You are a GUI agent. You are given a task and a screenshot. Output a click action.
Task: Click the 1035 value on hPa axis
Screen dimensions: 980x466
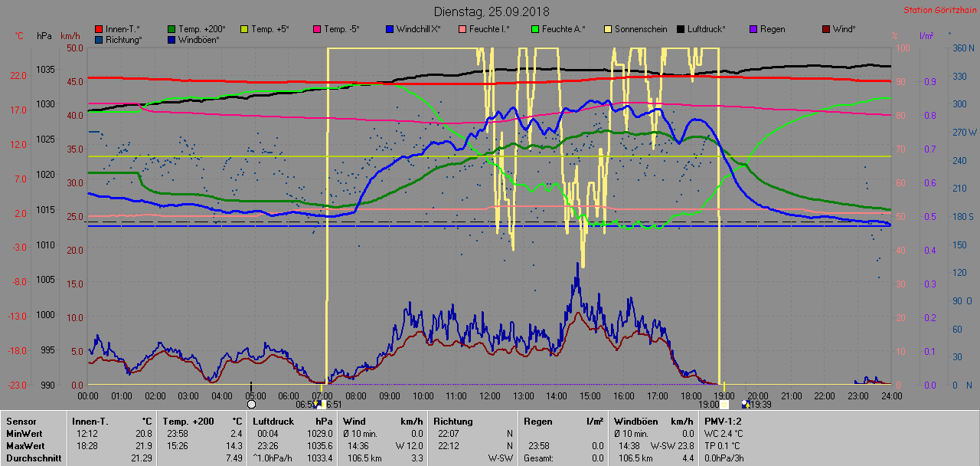pos(45,70)
